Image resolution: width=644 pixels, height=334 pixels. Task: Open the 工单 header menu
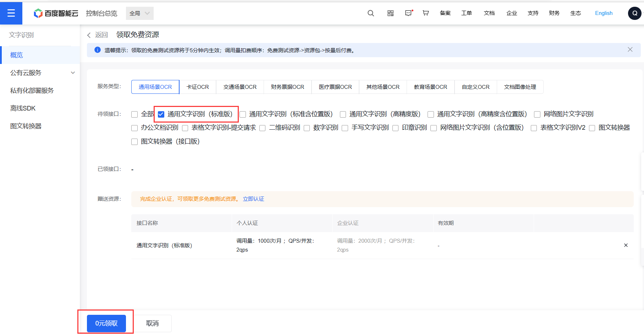(x=466, y=13)
